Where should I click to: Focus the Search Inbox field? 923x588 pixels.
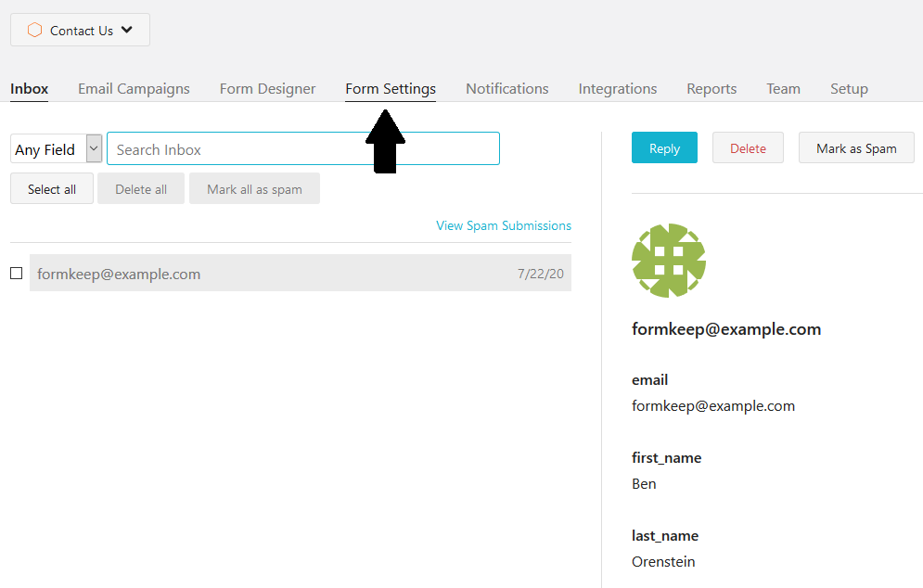click(x=303, y=149)
